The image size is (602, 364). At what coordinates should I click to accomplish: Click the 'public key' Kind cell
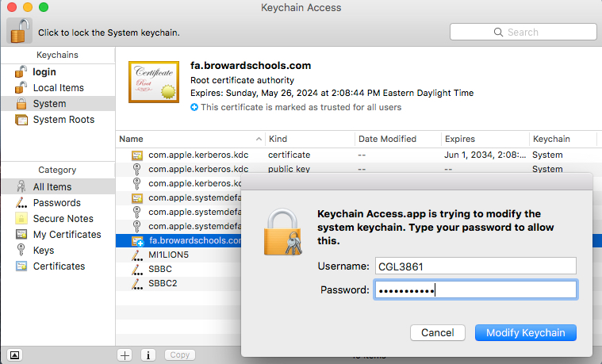(x=289, y=170)
